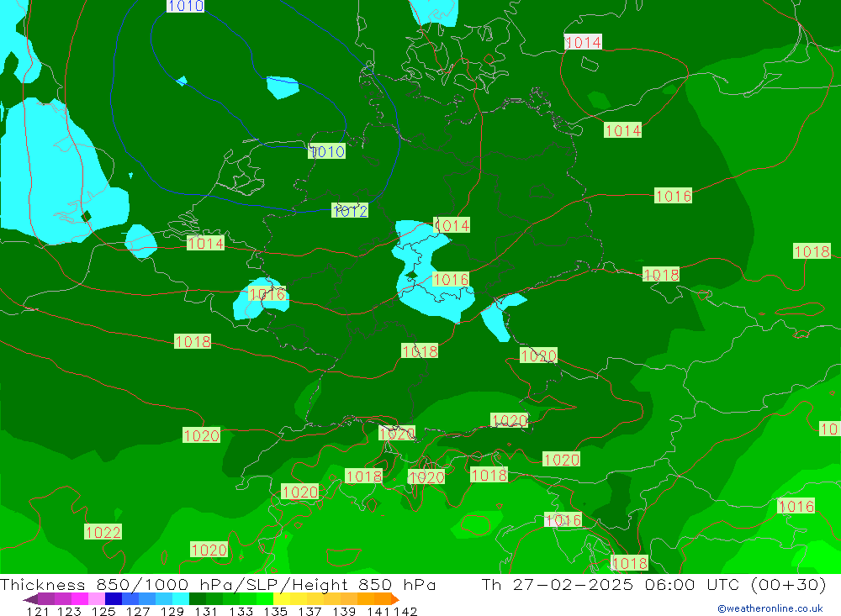Click the legend value '139'
Screen dimensions: 841x616
point(343,611)
